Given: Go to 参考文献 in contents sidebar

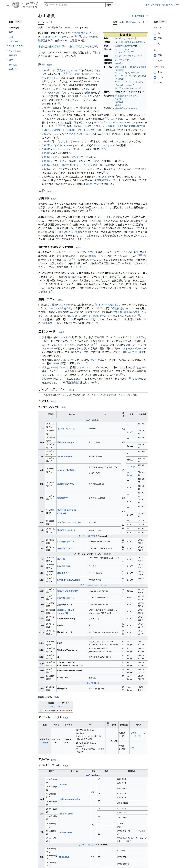Looking at the screenshot, I should (x=13, y=65).
